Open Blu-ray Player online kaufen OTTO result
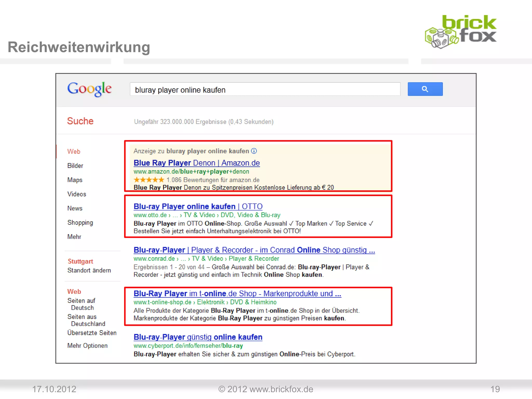This screenshot has width=532, height=399. pos(198,206)
